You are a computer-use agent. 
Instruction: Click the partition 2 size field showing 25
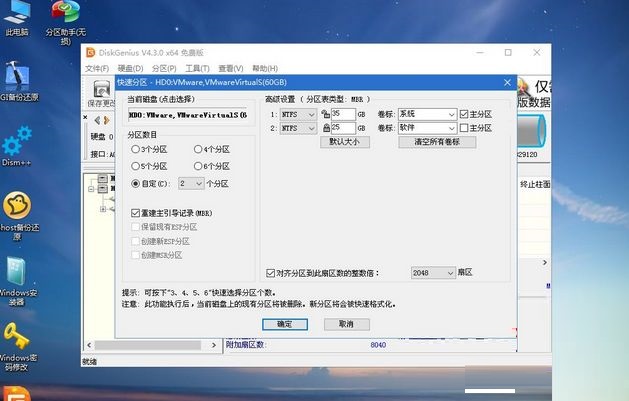(x=343, y=128)
